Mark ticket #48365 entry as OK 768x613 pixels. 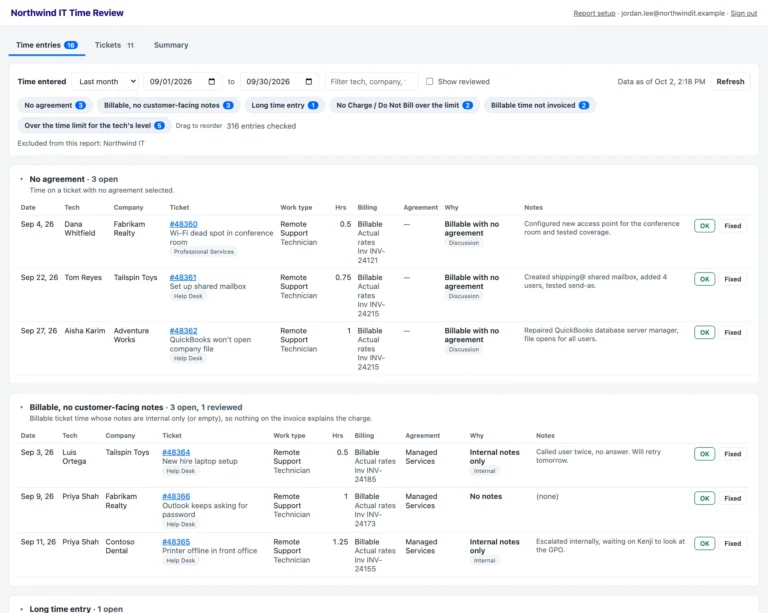tap(704, 543)
